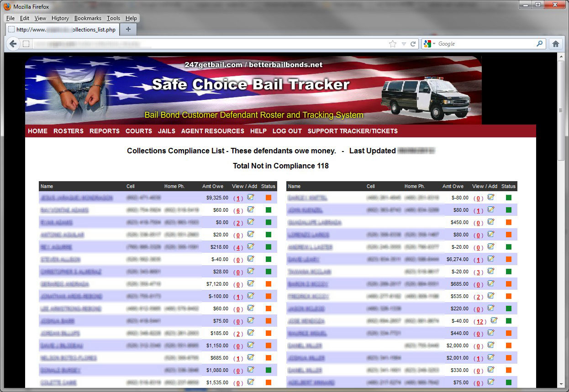Add a note on the $185.00 row

pyautogui.click(x=250, y=333)
